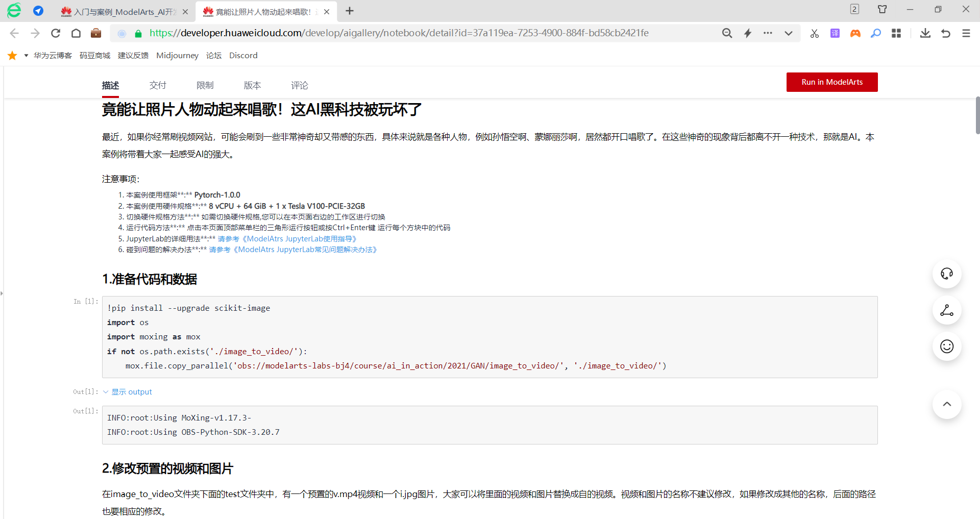
Task: Click the magnifier zoom icon in address bar
Action: (727, 33)
